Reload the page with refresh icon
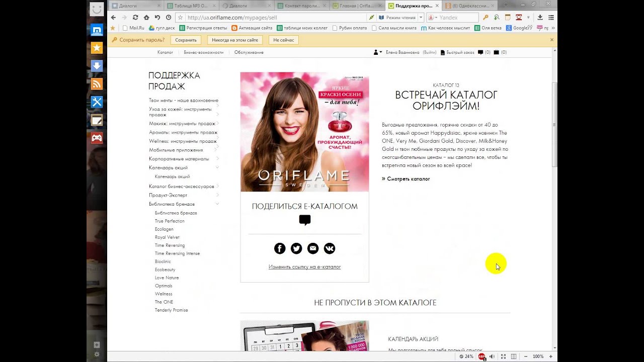Image resolution: width=644 pixels, height=362 pixels. pyautogui.click(x=135, y=17)
